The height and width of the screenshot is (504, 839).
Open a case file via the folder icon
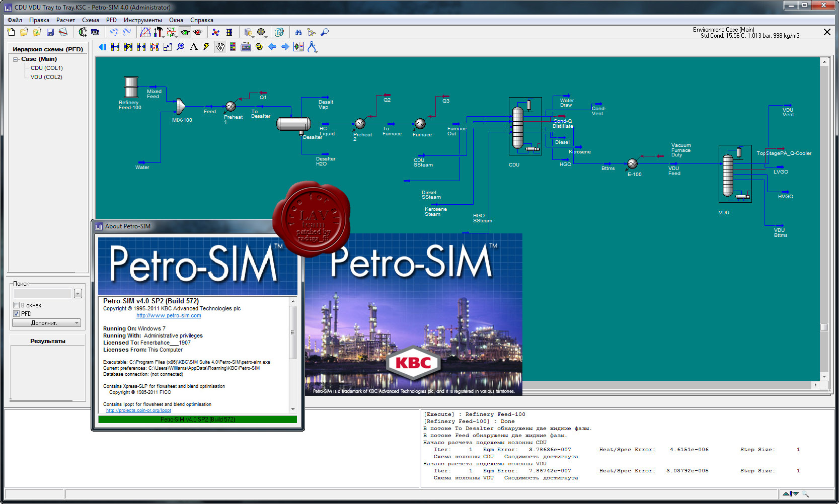[24, 32]
